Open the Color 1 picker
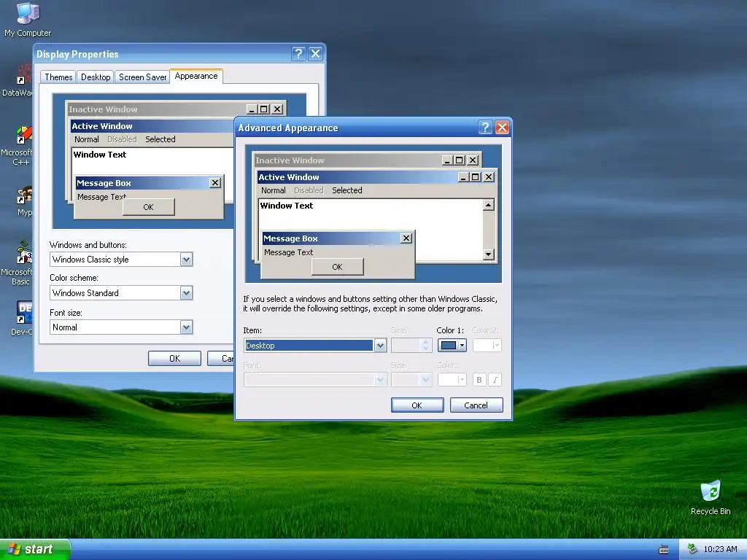This screenshot has height=560, width=747. (452, 345)
